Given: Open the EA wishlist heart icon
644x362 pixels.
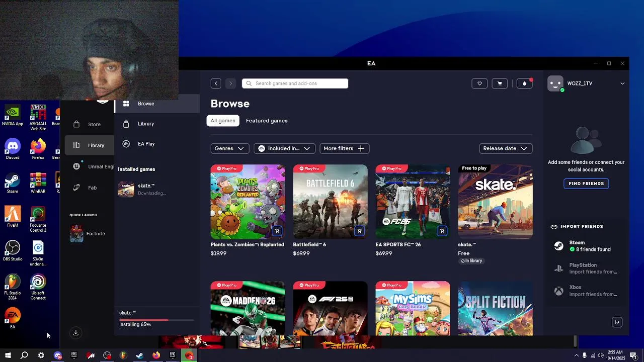Looking at the screenshot, I should (x=479, y=83).
